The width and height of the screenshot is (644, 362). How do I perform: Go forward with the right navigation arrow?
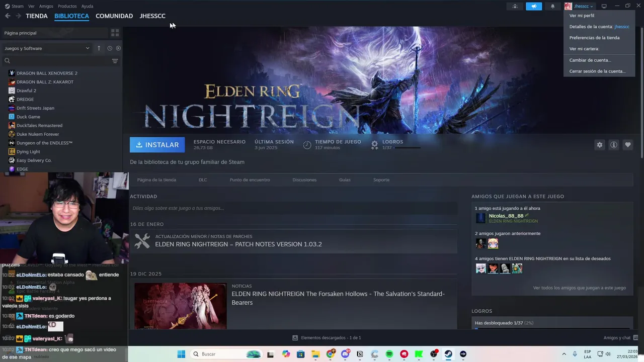(x=18, y=16)
